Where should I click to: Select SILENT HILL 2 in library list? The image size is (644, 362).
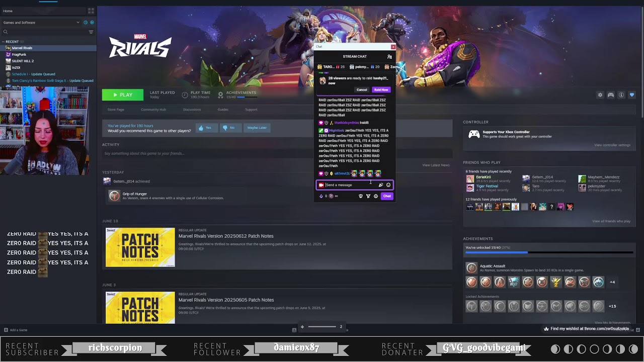pos(48,61)
